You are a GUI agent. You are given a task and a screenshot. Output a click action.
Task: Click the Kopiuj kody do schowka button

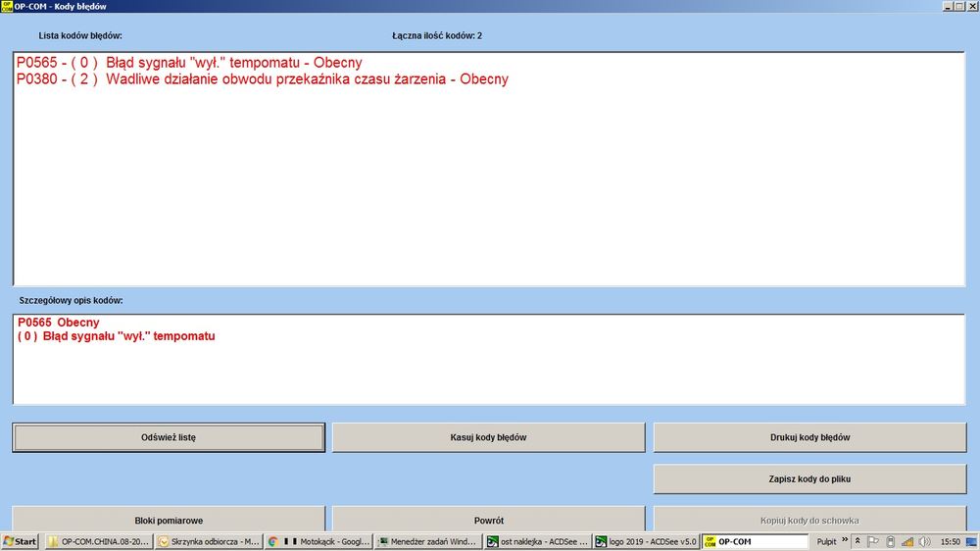click(810, 519)
